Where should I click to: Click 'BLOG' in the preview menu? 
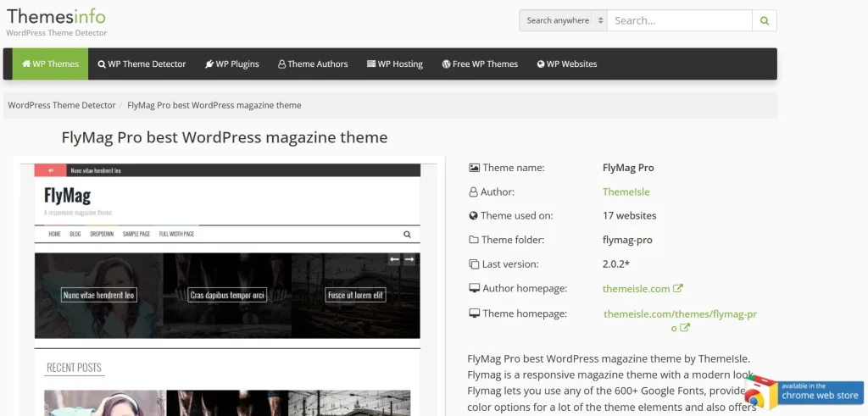pyautogui.click(x=75, y=234)
